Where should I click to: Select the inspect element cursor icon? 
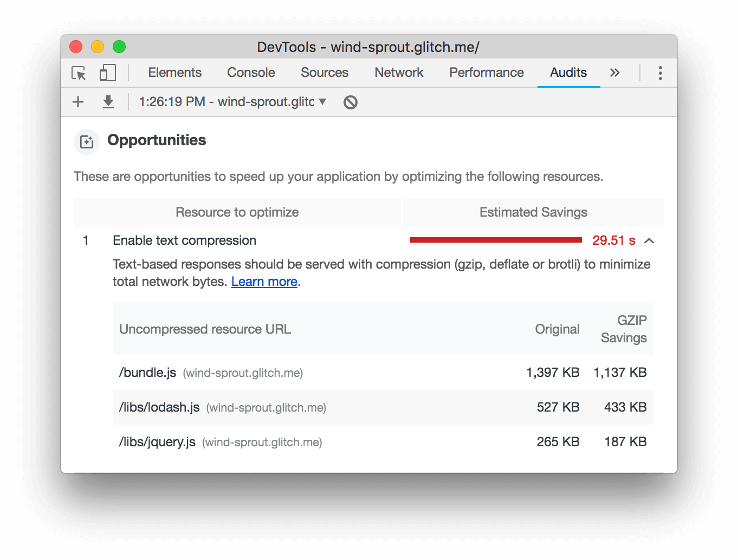tap(78, 73)
